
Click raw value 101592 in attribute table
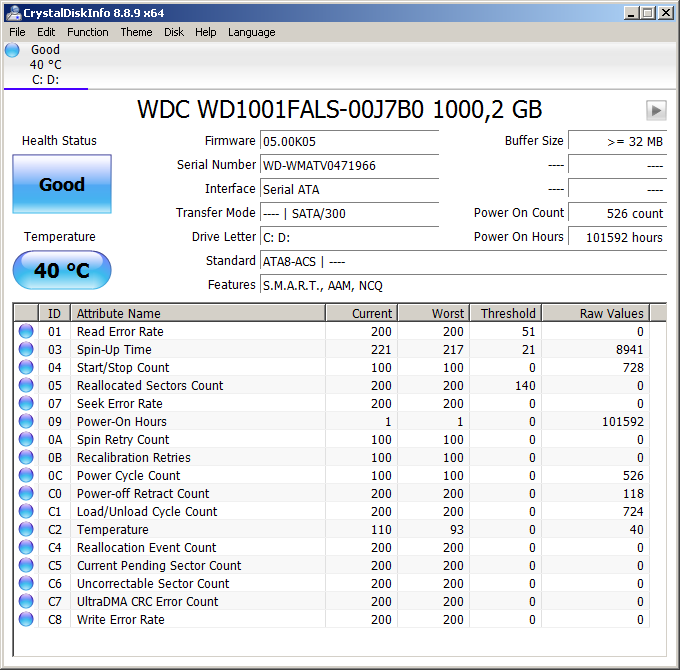(623, 422)
